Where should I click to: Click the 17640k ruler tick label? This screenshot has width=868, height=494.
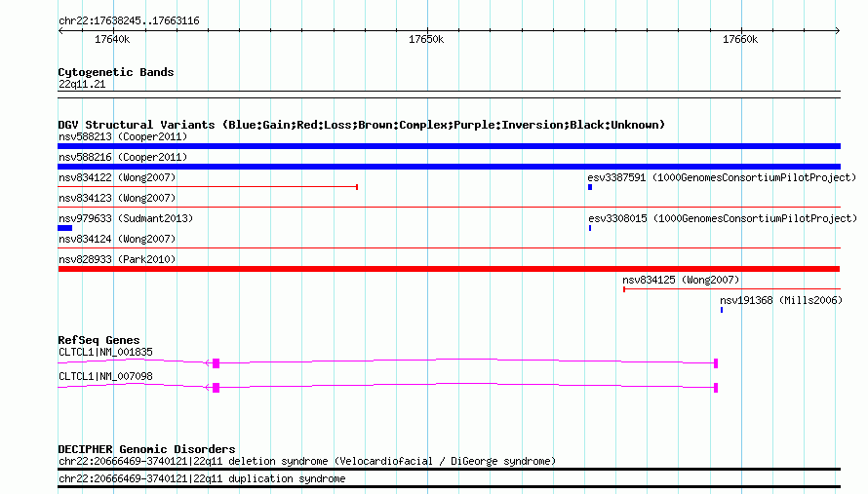pos(112,39)
